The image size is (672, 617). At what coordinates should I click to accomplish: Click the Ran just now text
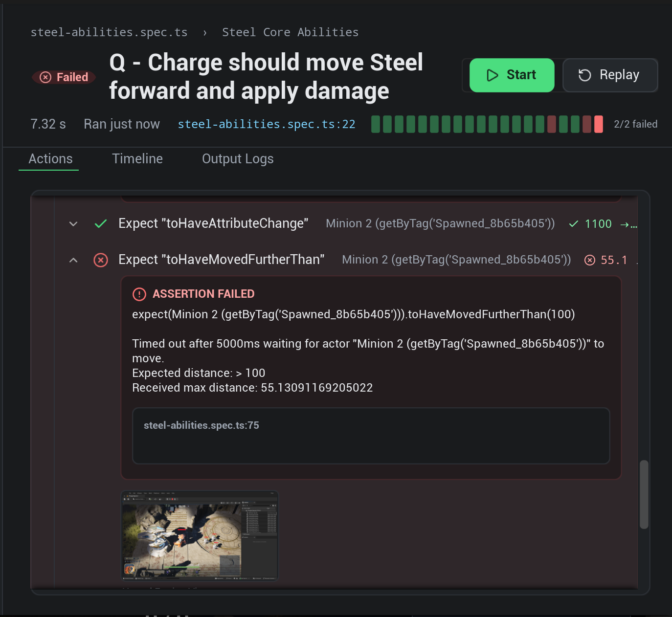pyautogui.click(x=122, y=124)
